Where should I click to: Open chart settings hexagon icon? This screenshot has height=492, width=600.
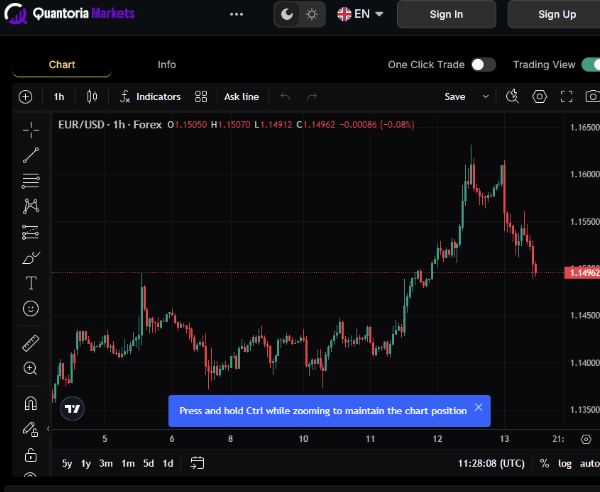[x=540, y=97]
